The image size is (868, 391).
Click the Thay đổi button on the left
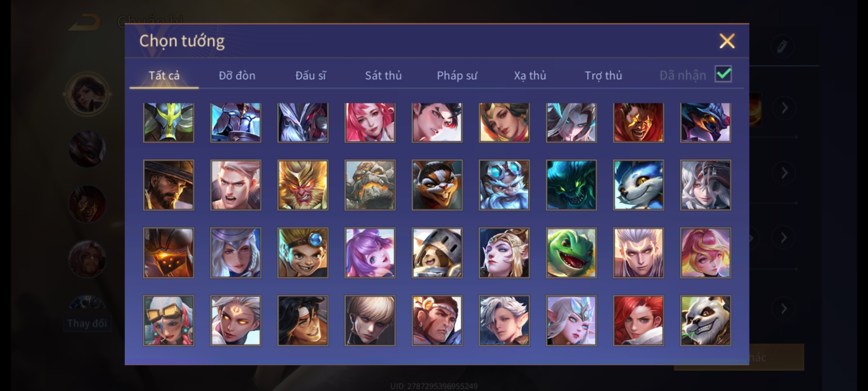click(x=87, y=323)
